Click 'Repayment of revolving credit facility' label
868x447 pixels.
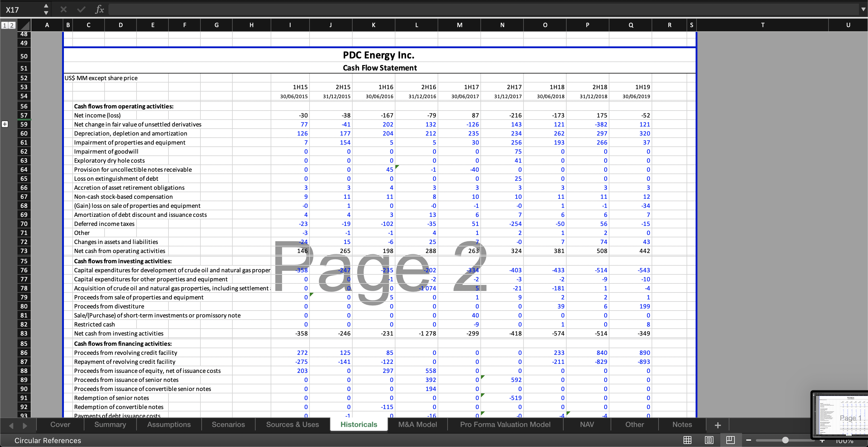[125, 362]
